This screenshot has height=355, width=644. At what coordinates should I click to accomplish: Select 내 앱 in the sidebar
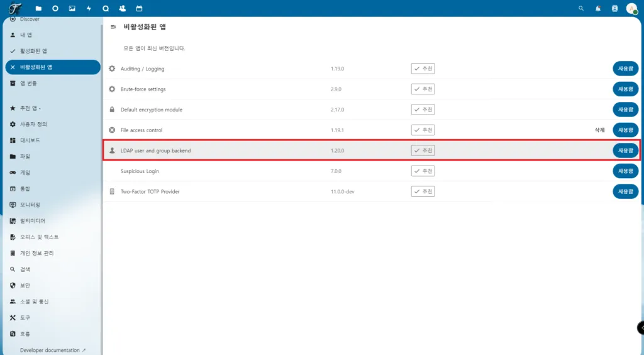(x=53, y=35)
